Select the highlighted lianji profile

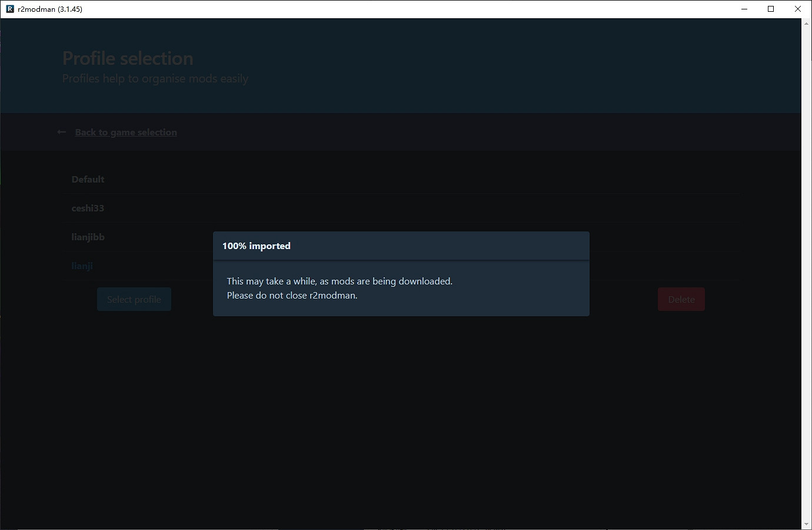pos(82,266)
